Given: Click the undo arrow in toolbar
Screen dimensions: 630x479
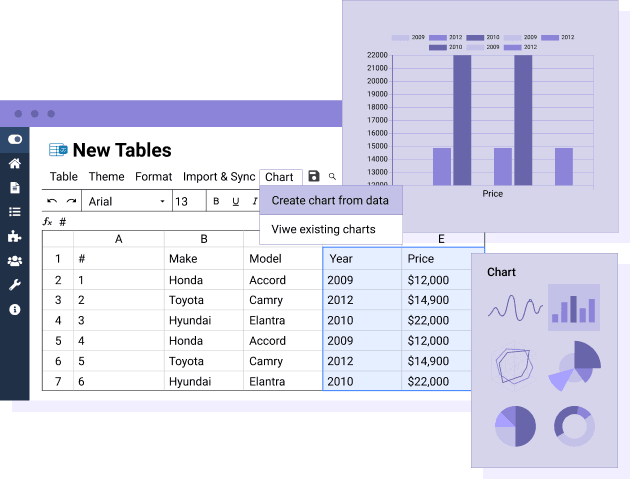Looking at the screenshot, I should point(52,201).
